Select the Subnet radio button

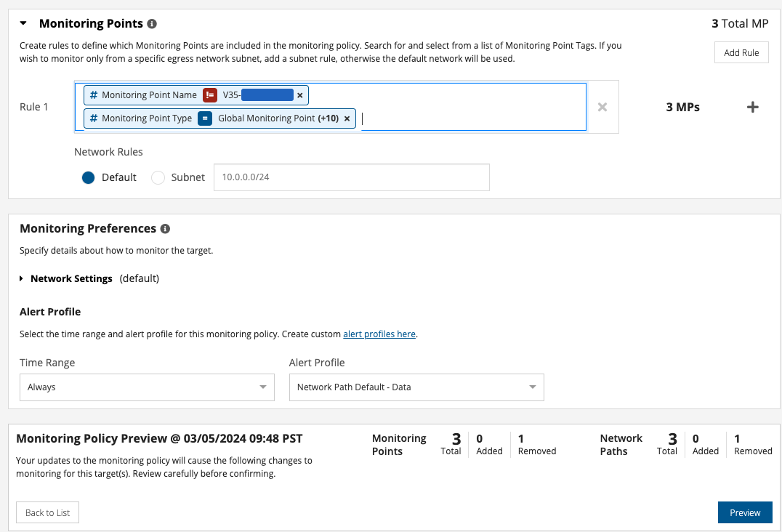(x=158, y=177)
